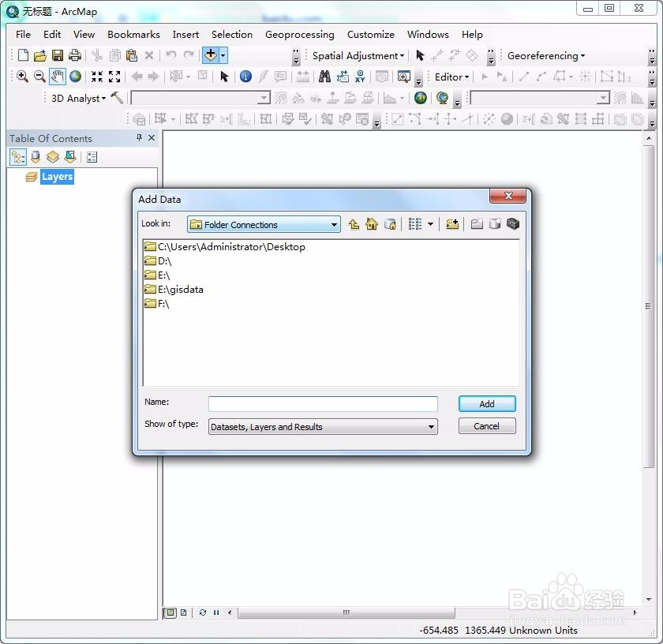The width and height of the screenshot is (663, 644).
Task: Open the Insert menu
Action: coord(185,34)
